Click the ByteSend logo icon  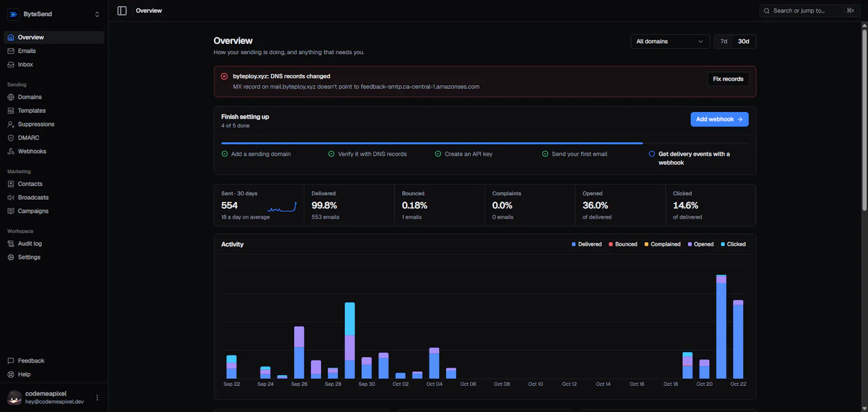coord(14,14)
